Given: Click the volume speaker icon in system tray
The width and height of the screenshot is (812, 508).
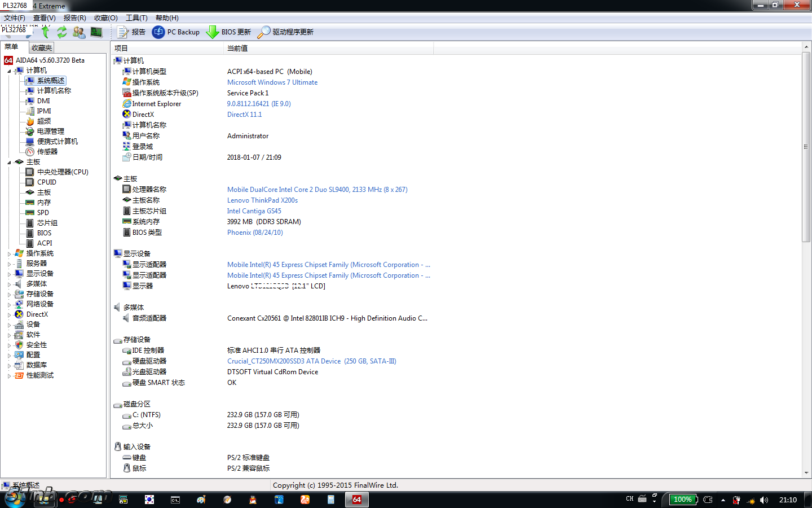Looking at the screenshot, I should tap(764, 500).
